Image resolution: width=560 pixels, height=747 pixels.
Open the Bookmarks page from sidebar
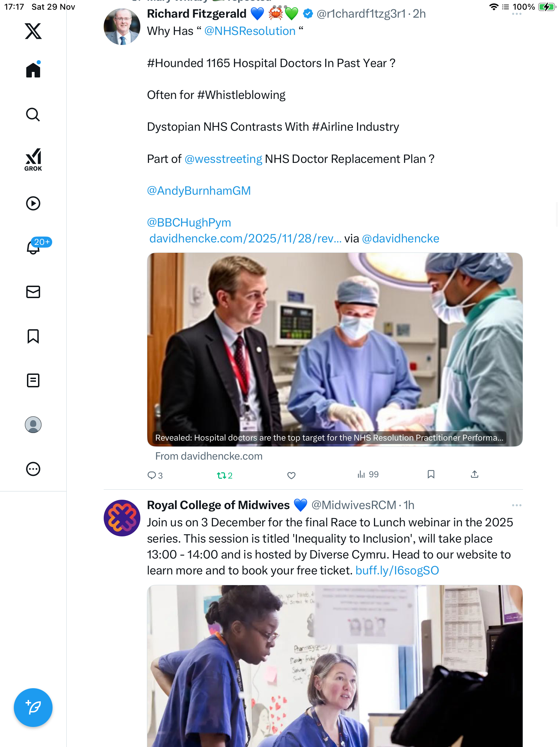(x=33, y=336)
